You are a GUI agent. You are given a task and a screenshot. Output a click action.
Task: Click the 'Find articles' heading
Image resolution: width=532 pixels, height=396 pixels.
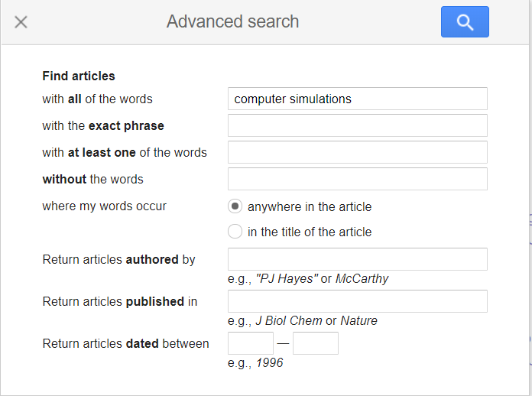(79, 76)
